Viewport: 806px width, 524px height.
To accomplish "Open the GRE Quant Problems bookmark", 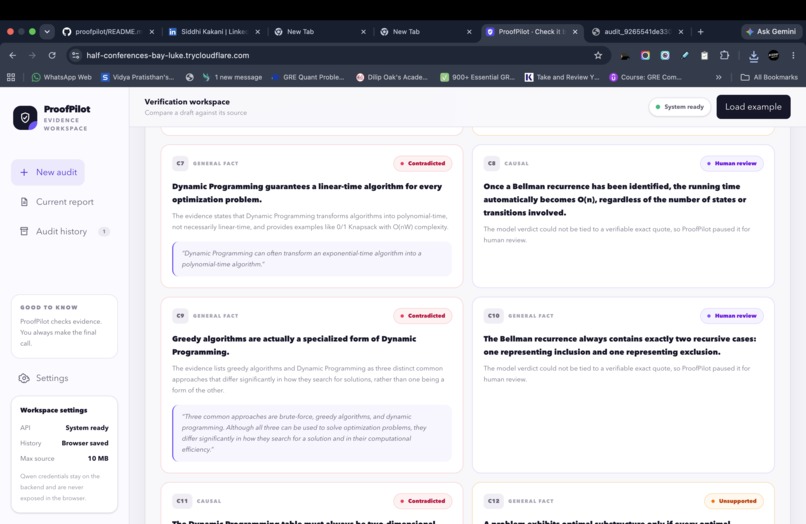I will [308, 78].
